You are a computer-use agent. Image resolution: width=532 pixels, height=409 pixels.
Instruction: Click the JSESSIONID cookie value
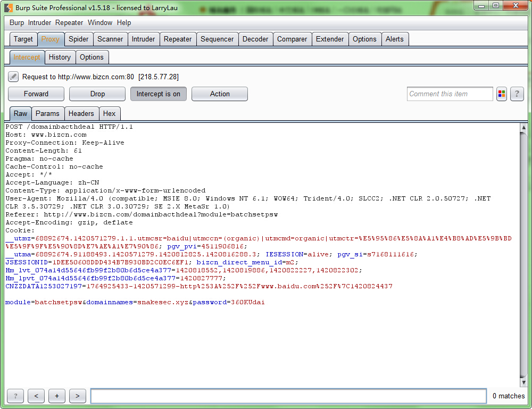tap(120, 262)
